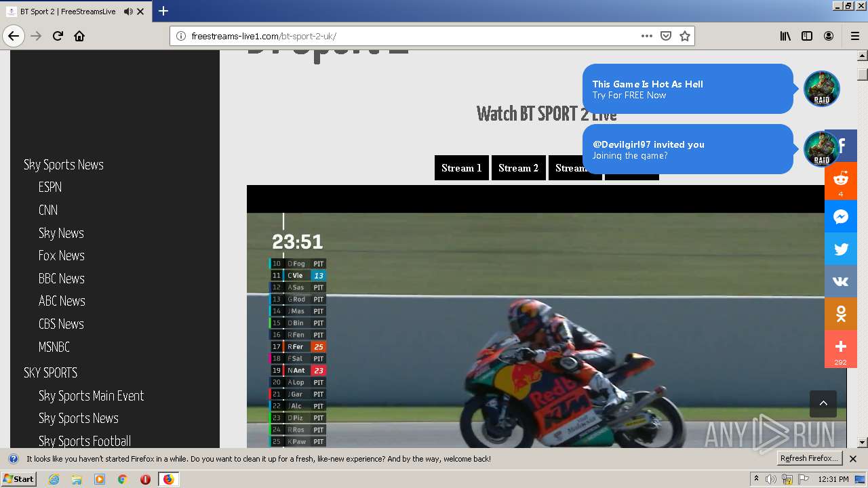Open the CNN channel link
The height and width of the screenshot is (488, 868).
tap(48, 210)
